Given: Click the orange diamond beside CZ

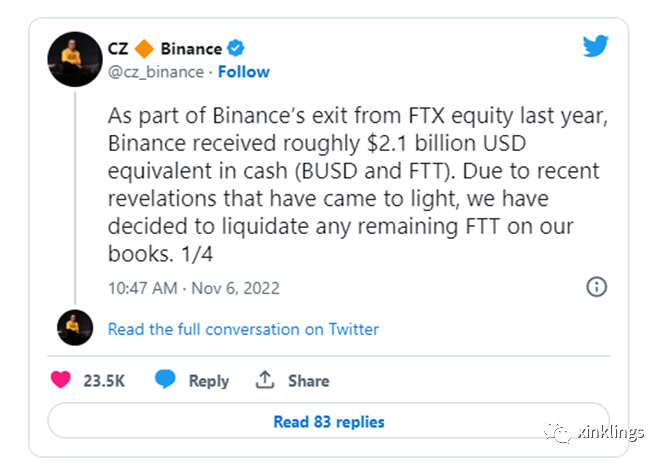Looking at the screenshot, I should [x=144, y=48].
